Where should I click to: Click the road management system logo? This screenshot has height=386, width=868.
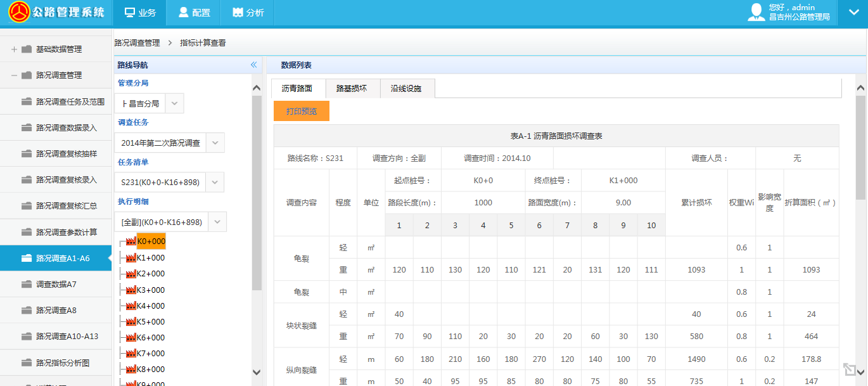pos(20,13)
